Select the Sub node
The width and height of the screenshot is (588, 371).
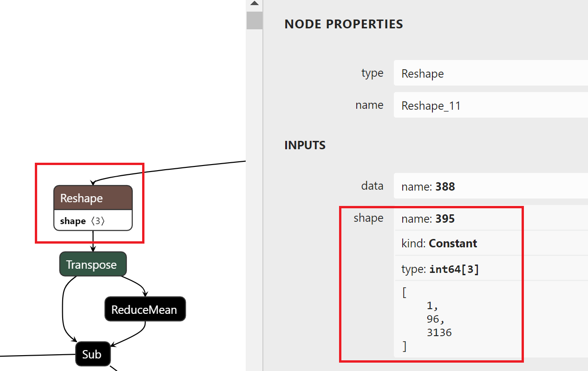pyautogui.click(x=92, y=354)
